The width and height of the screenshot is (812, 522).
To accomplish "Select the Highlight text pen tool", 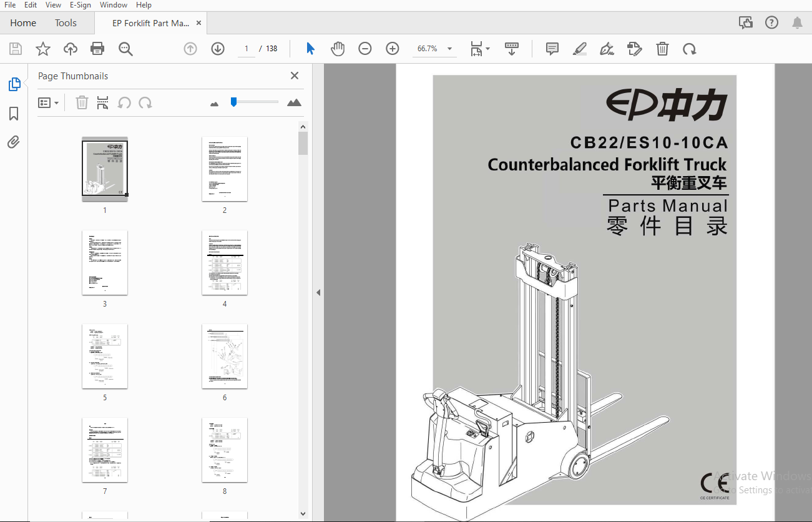I will 580,49.
